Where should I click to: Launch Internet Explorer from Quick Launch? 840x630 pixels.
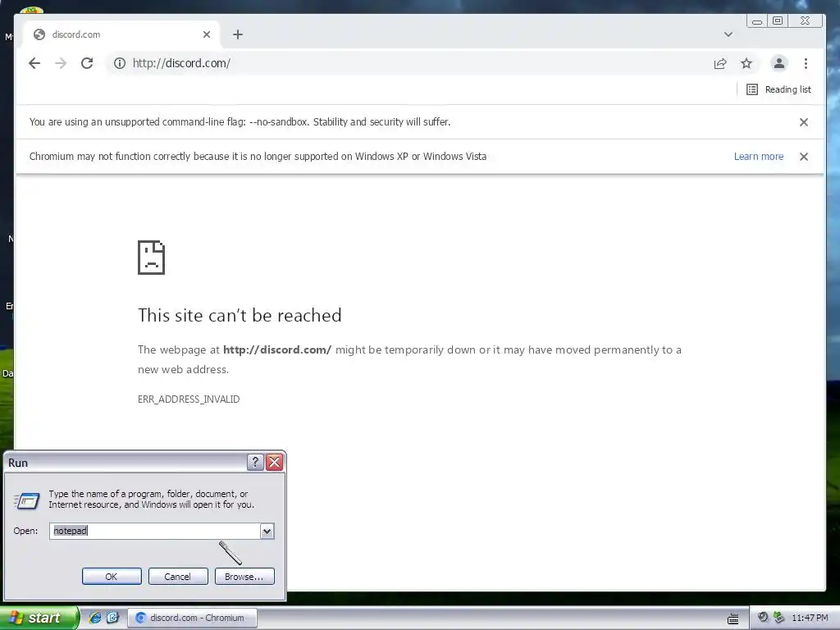95,618
